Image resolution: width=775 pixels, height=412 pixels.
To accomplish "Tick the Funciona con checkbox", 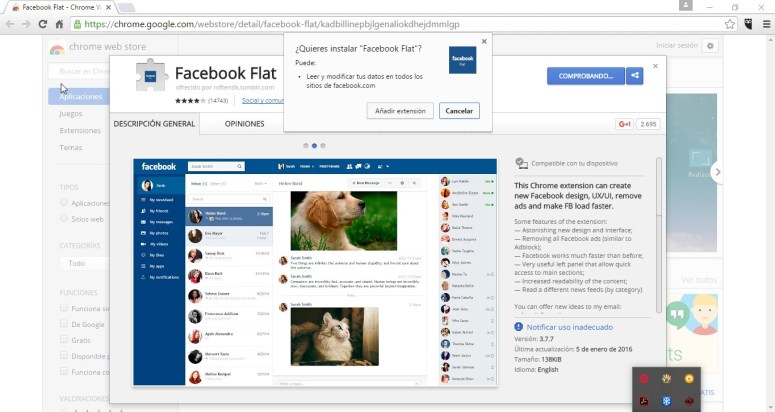I will pyautogui.click(x=64, y=371).
